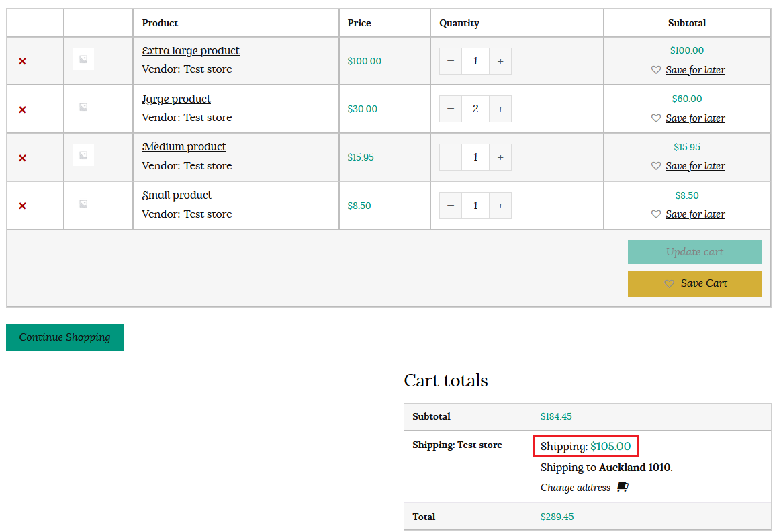Remove Small product with red X
This screenshot has width=779, height=532.
tap(22, 206)
